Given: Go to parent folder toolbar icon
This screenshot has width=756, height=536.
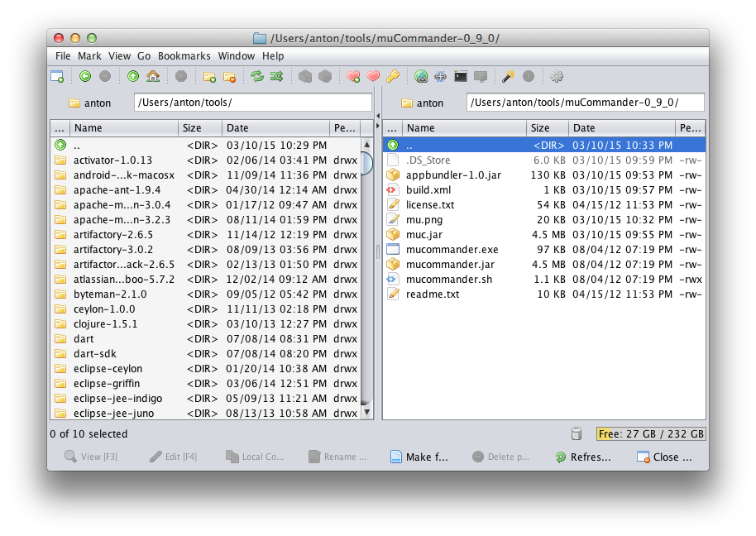Looking at the screenshot, I should point(133,76).
